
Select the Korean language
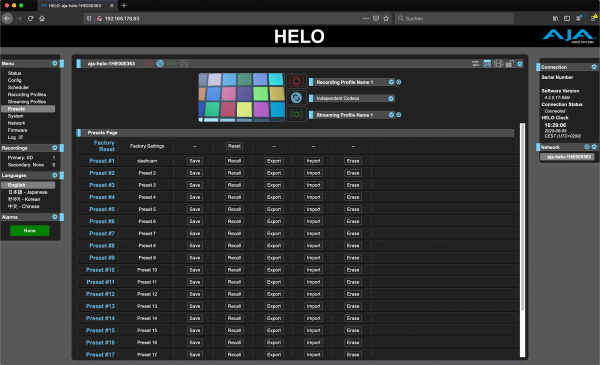point(24,199)
